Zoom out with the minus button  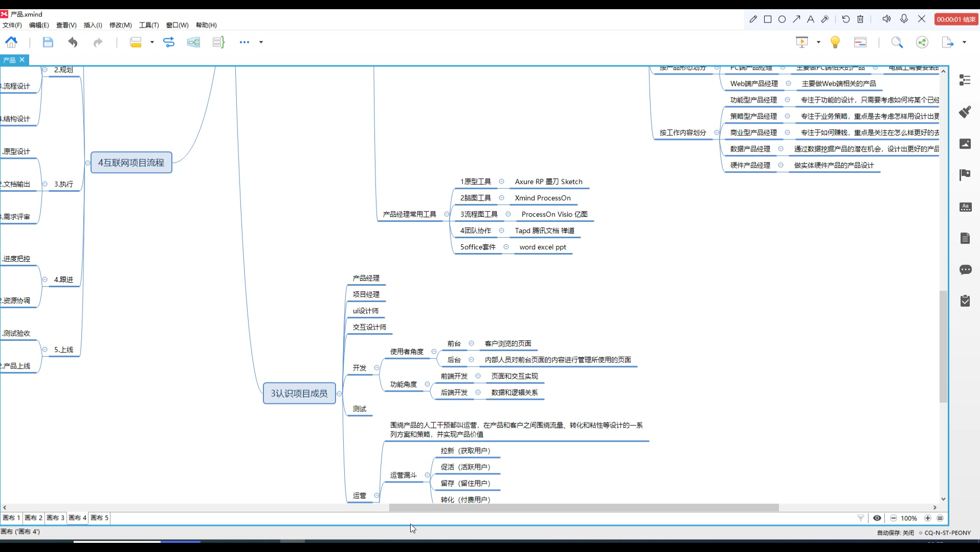tap(894, 518)
